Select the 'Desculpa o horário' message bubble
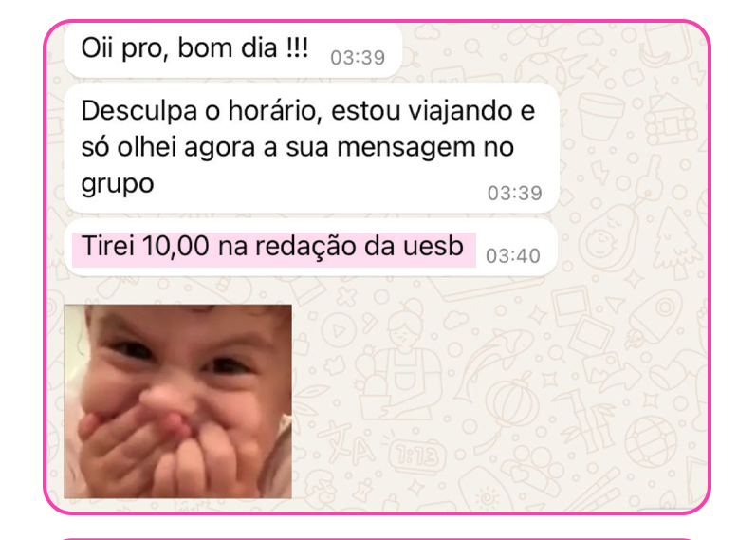The height and width of the screenshot is (540, 756). coord(311,148)
